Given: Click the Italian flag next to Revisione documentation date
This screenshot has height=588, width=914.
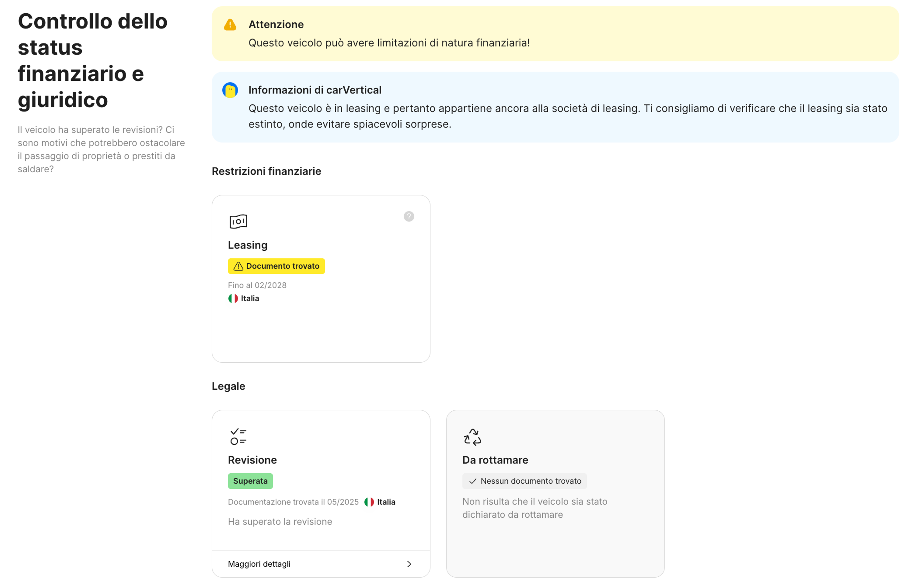Looking at the screenshot, I should 369,502.
